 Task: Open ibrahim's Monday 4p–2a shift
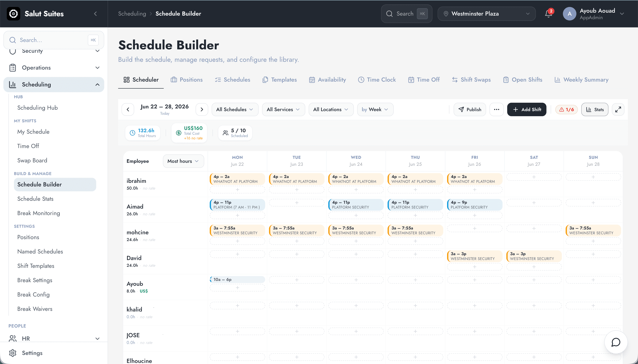point(237,179)
